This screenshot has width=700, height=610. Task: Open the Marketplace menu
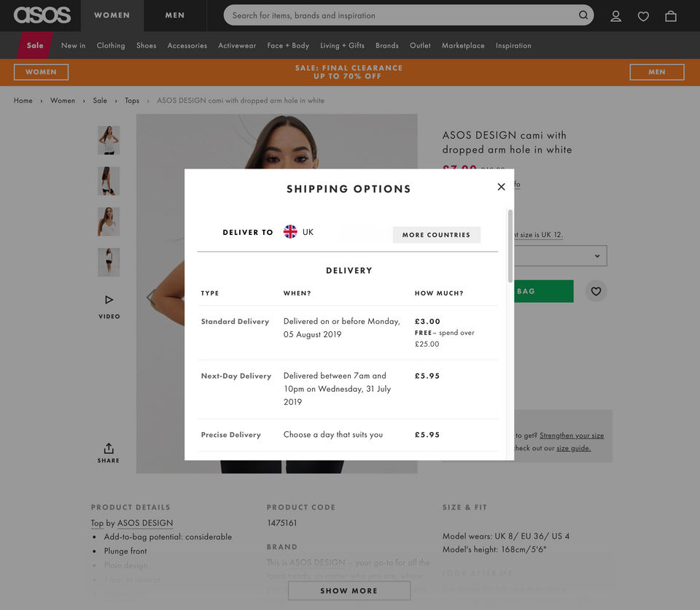463,45
